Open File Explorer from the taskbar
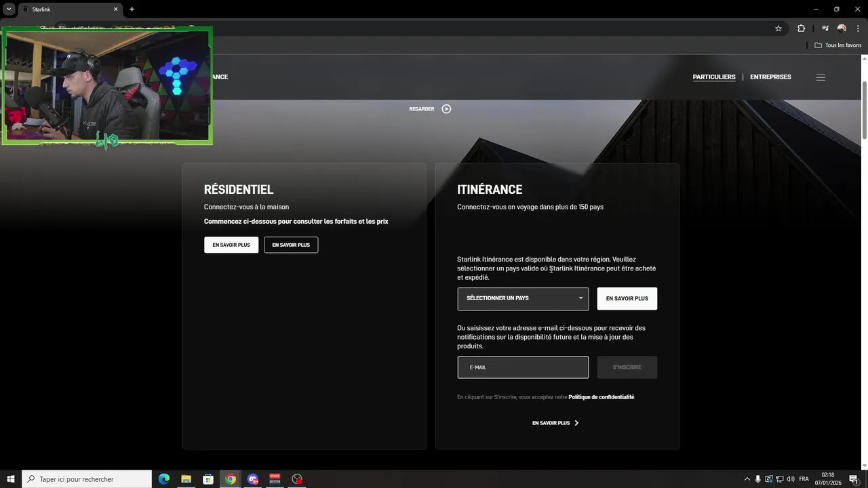The width and height of the screenshot is (868, 488). (x=186, y=479)
